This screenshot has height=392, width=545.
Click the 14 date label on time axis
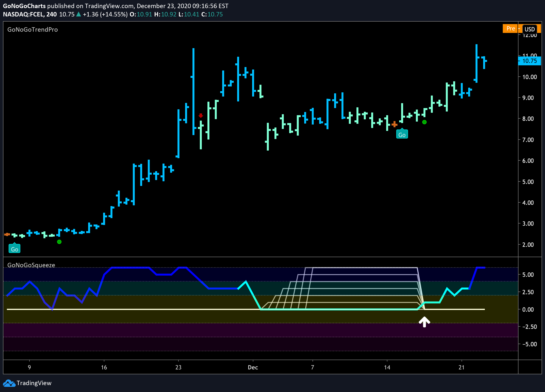tap(387, 367)
